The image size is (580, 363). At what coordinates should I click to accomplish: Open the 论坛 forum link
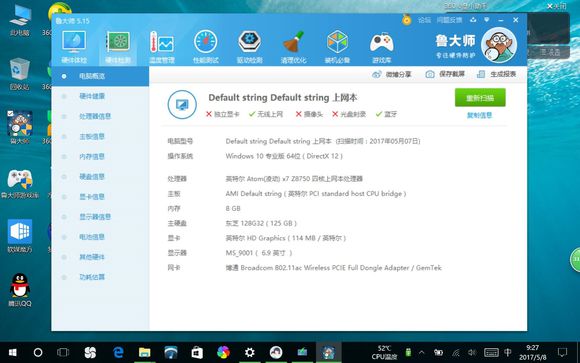[424, 20]
